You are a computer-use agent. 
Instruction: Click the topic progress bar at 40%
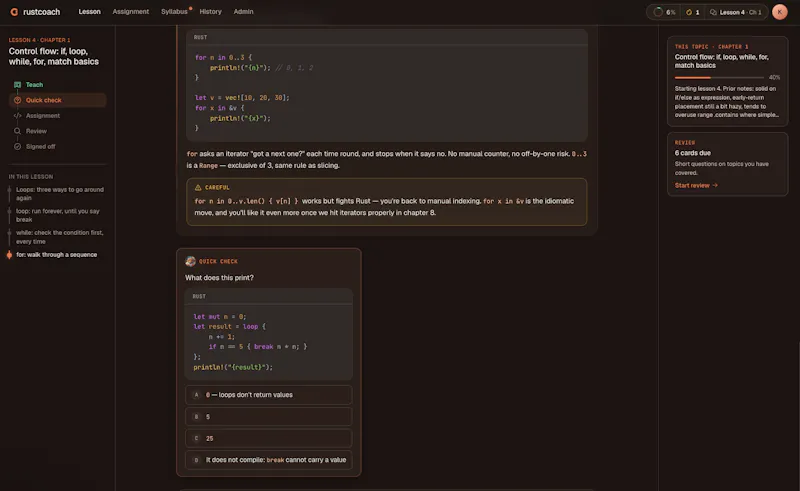point(719,78)
